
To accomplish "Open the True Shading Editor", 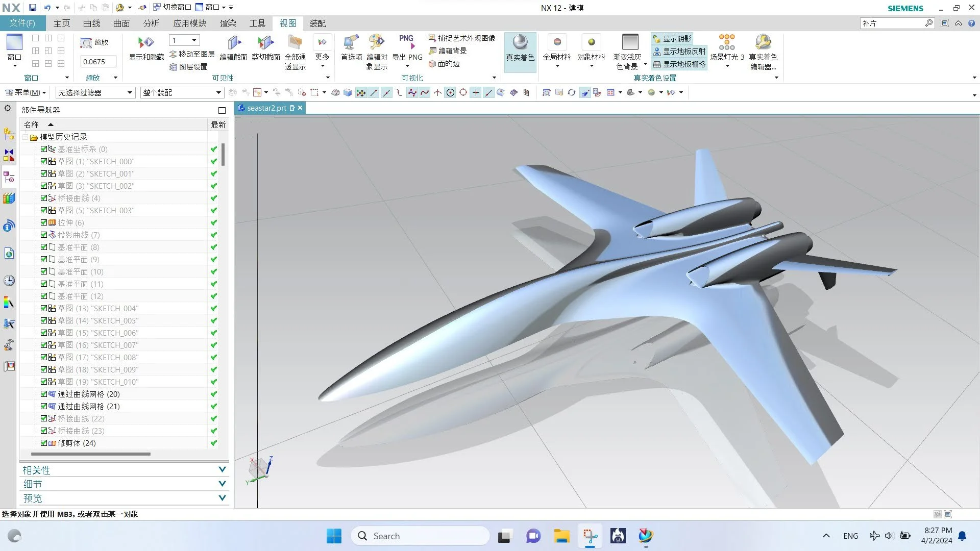I will tap(763, 42).
